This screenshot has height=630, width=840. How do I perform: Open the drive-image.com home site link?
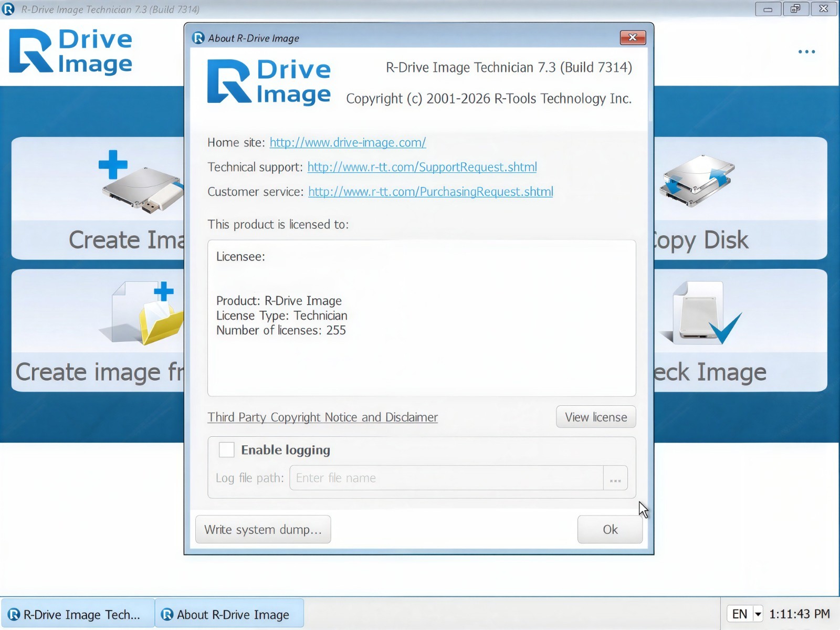pyautogui.click(x=348, y=142)
